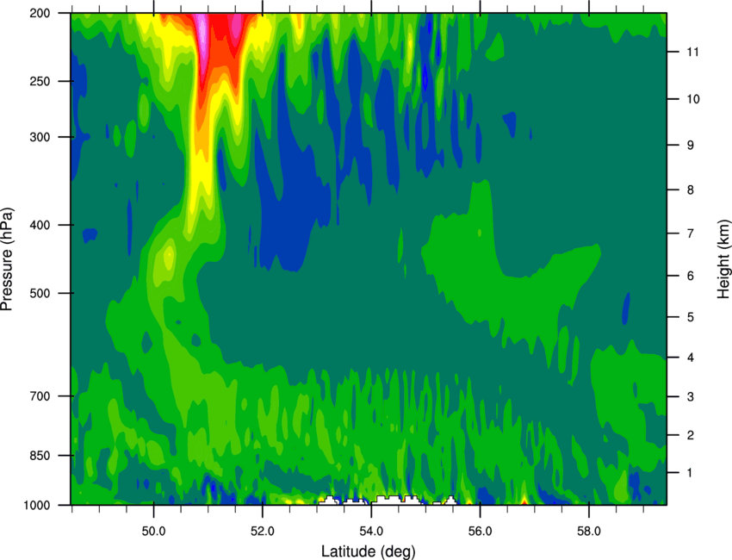
Task: Click the 9 km height label
Action: coord(691,146)
